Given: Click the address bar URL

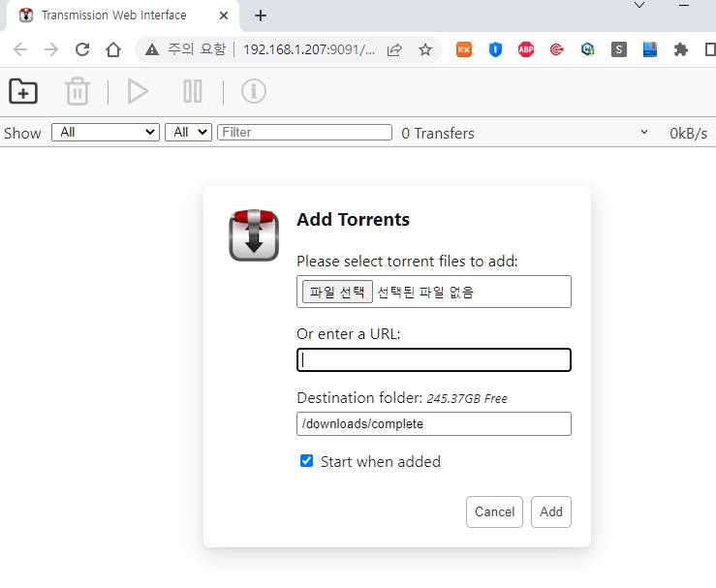Looking at the screenshot, I should pyautogui.click(x=309, y=49).
